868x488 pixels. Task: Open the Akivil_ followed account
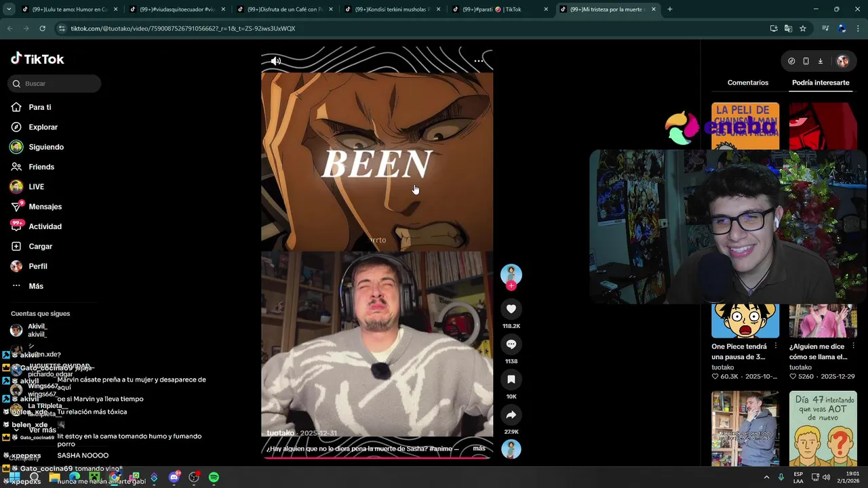[x=37, y=330]
